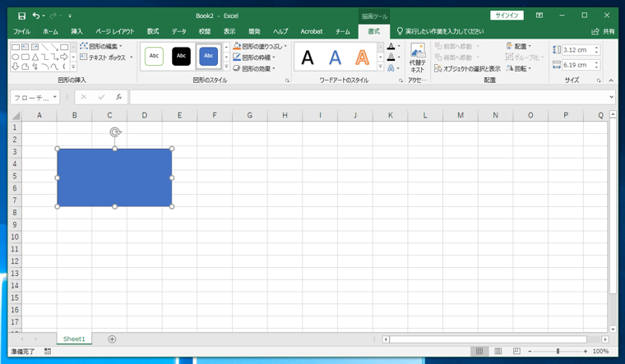Expand the shape styles gallery More button
This screenshot has width=625, height=364.
(226, 67)
